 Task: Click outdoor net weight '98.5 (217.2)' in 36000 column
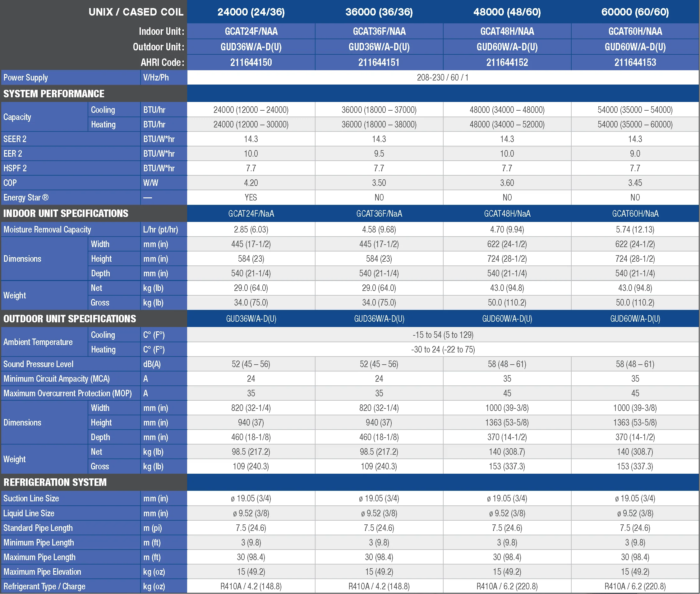pyautogui.click(x=379, y=452)
